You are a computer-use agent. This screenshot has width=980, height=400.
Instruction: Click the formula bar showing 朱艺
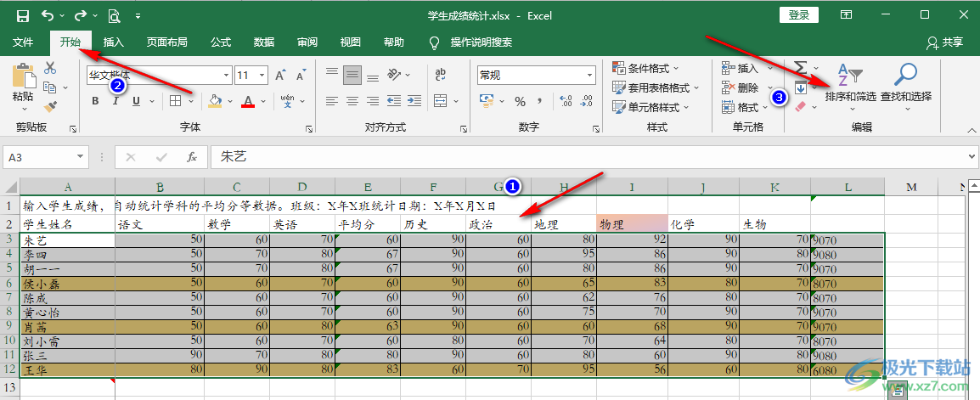586,156
